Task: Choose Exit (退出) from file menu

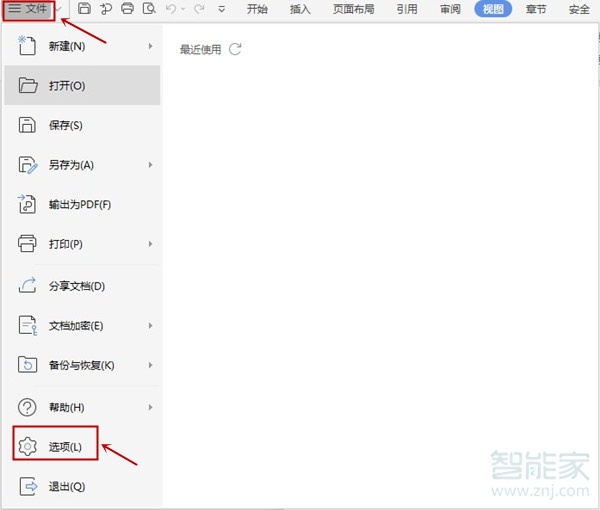Action: pyautogui.click(x=67, y=487)
